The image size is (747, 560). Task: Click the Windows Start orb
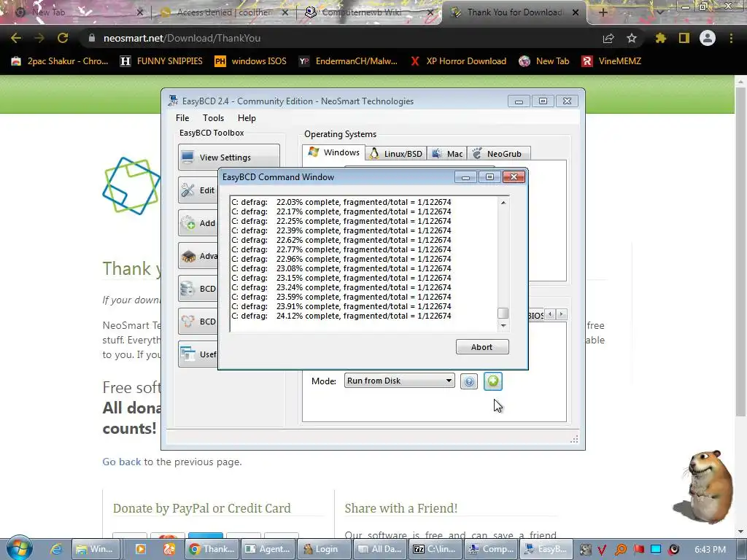(20, 548)
